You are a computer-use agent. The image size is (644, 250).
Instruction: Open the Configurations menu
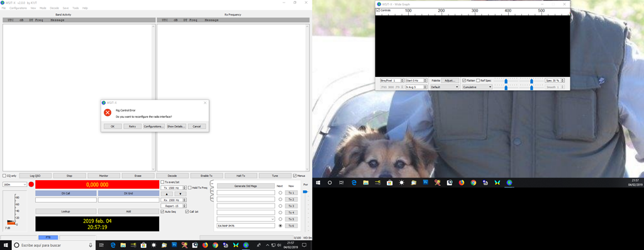coord(18,8)
